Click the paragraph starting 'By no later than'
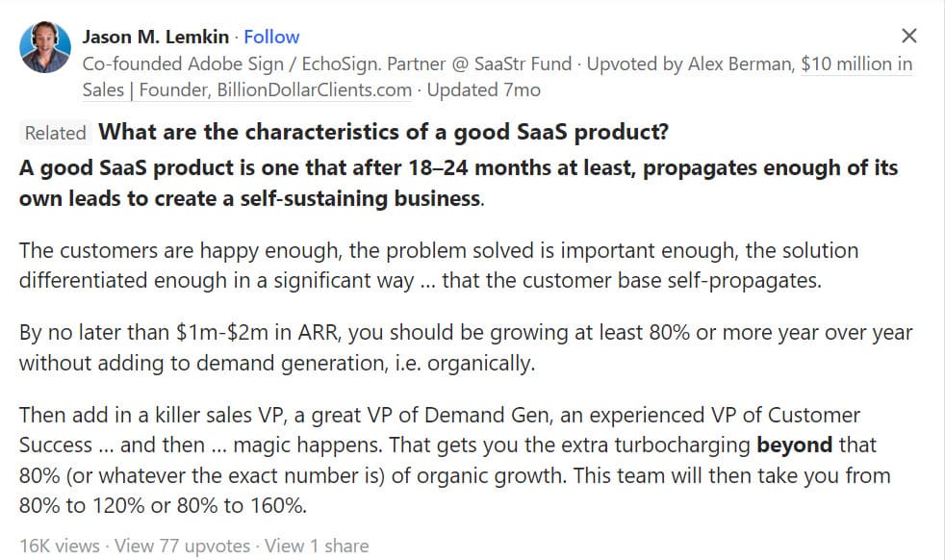 pos(466,347)
